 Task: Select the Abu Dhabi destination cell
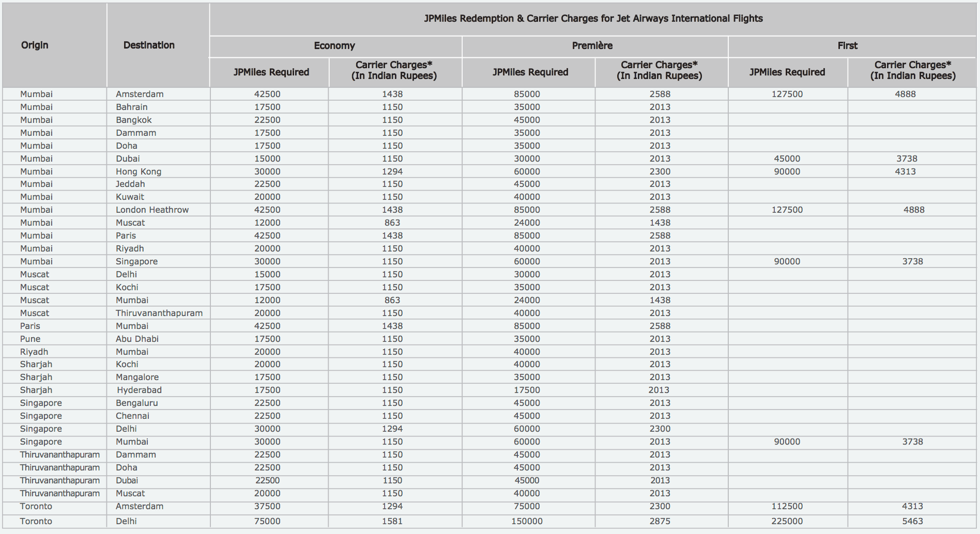[137, 339]
